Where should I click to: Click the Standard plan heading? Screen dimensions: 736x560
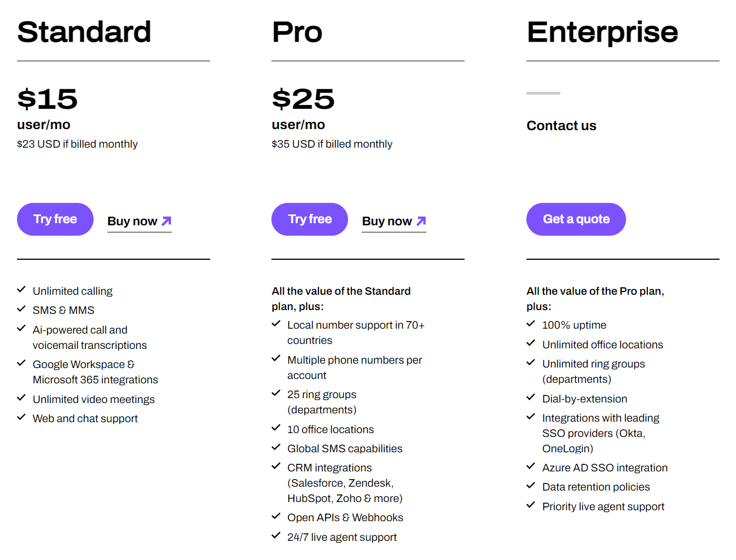(84, 32)
